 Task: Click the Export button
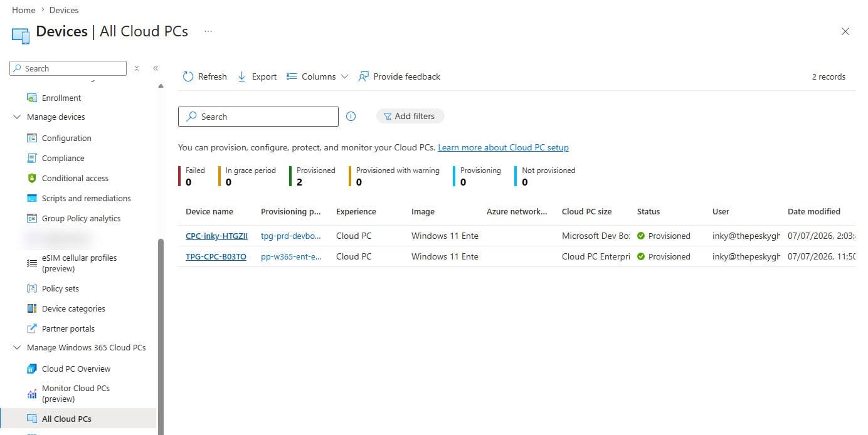tap(257, 76)
